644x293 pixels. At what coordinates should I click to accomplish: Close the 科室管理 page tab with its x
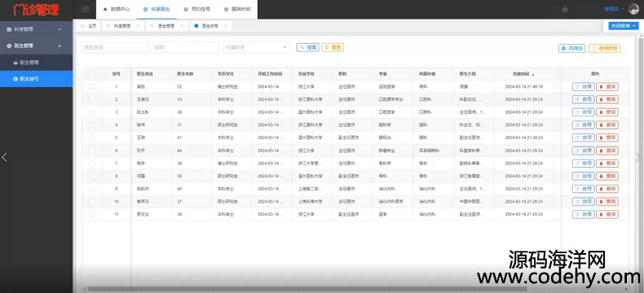[138, 26]
